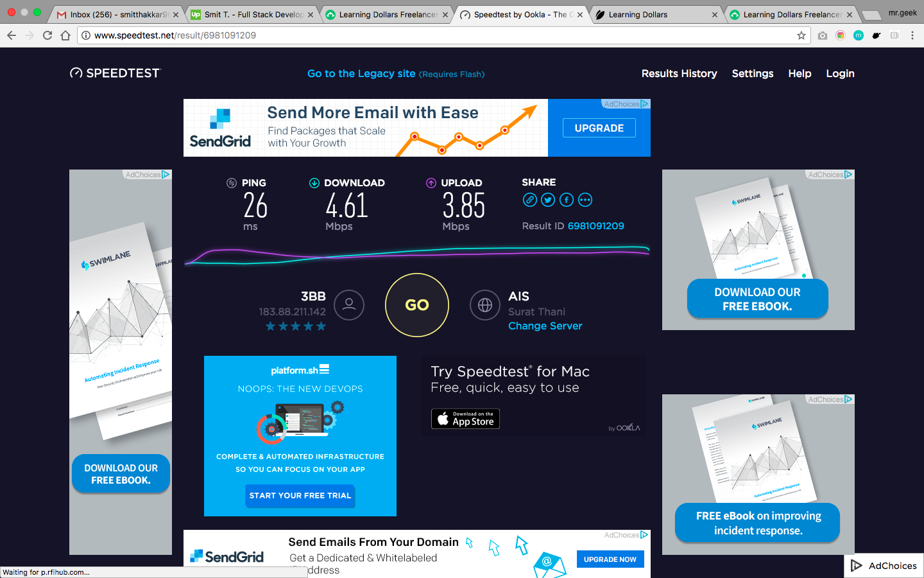The width and height of the screenshot is (924, 578).
Task: Rate 3BB with the first star
Action: [x=271, y=326]
